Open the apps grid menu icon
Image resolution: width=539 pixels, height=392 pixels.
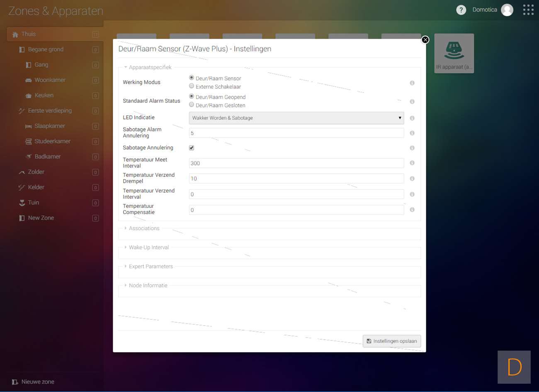528,10
